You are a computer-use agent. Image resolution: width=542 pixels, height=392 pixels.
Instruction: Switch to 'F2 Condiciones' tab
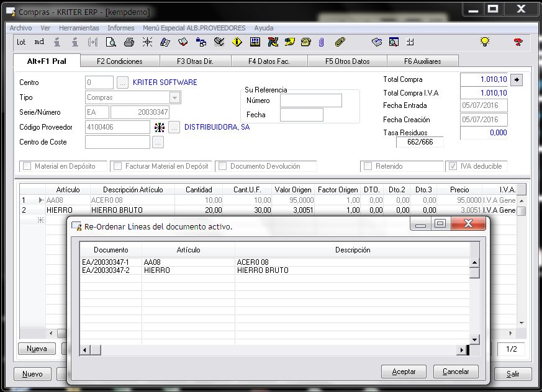[120, 61]
